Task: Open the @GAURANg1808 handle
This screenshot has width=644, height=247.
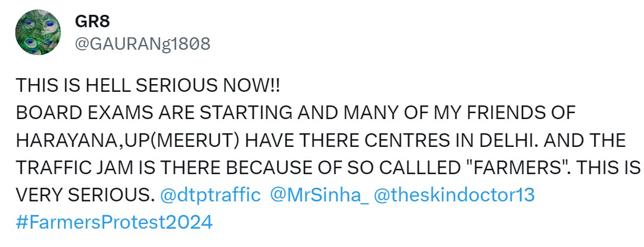Action: pyautogui.click(x=142, y=43)
